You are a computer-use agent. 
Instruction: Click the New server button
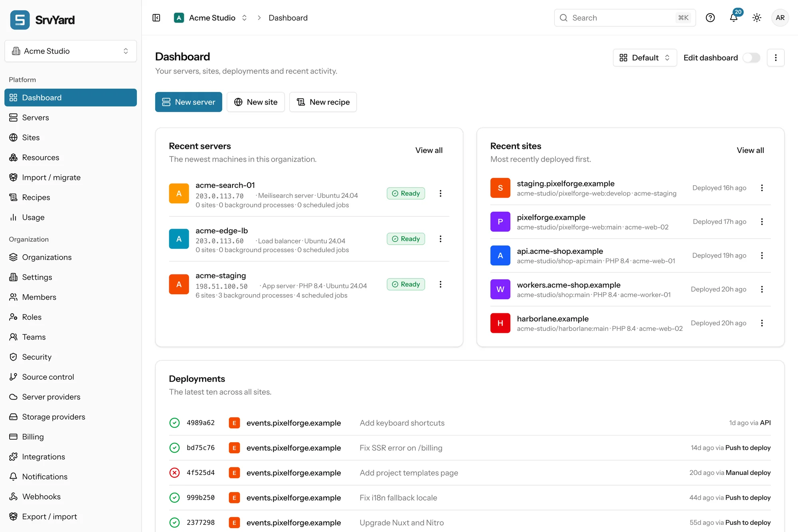click(x=189, y=102)
